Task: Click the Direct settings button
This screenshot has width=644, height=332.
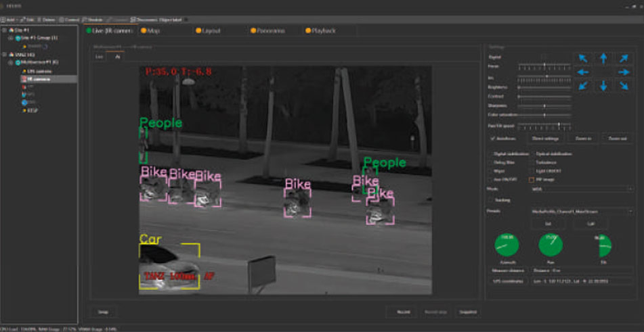Action: point(545,139)
